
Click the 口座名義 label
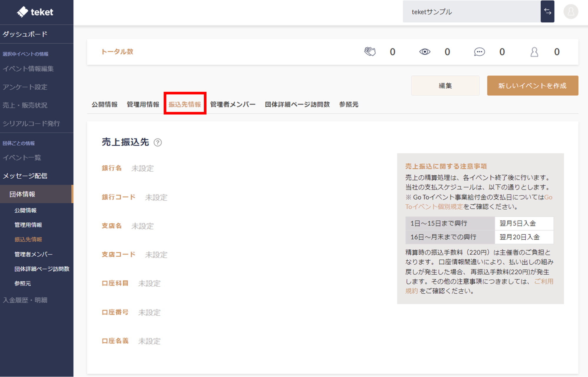click(x=115, y=341)
